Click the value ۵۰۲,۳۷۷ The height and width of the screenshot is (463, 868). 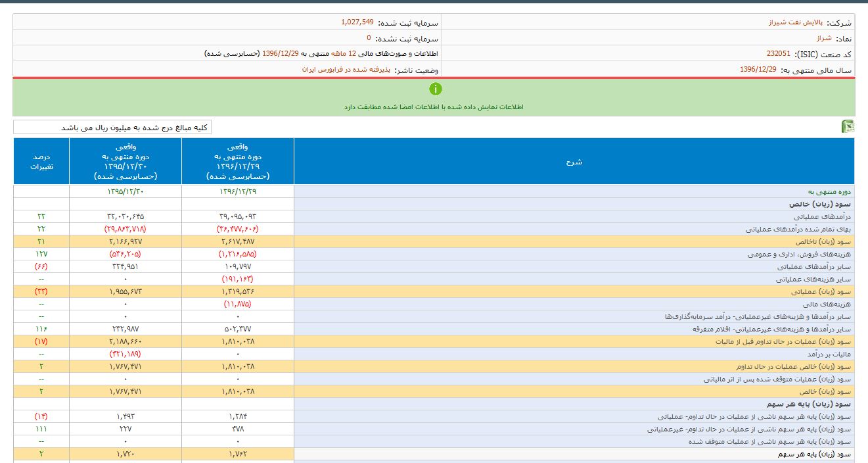click(238, 329)
